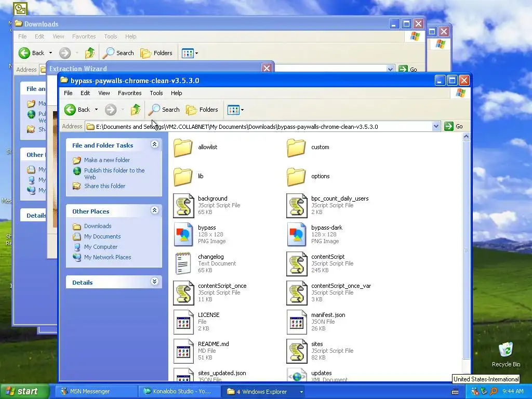Viewport: 532px width, 399px height.
Task: Select the contentScript_once script icon
Action: coord(183,293)
